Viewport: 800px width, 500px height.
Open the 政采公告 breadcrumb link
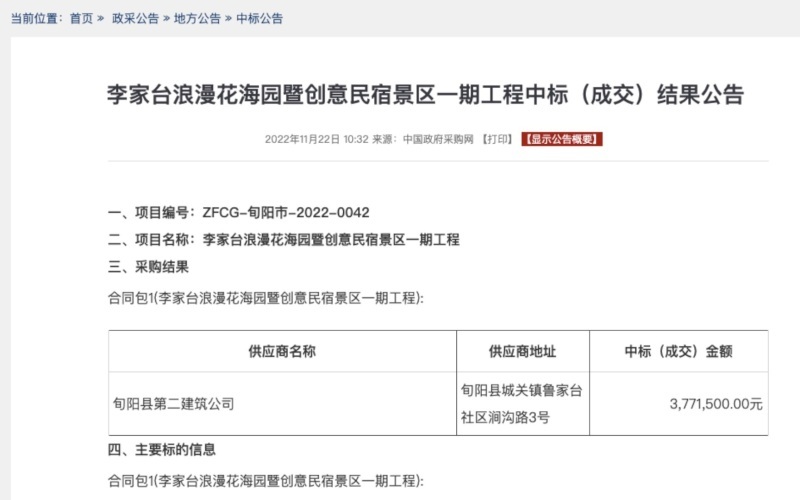(x=135, y=19)
